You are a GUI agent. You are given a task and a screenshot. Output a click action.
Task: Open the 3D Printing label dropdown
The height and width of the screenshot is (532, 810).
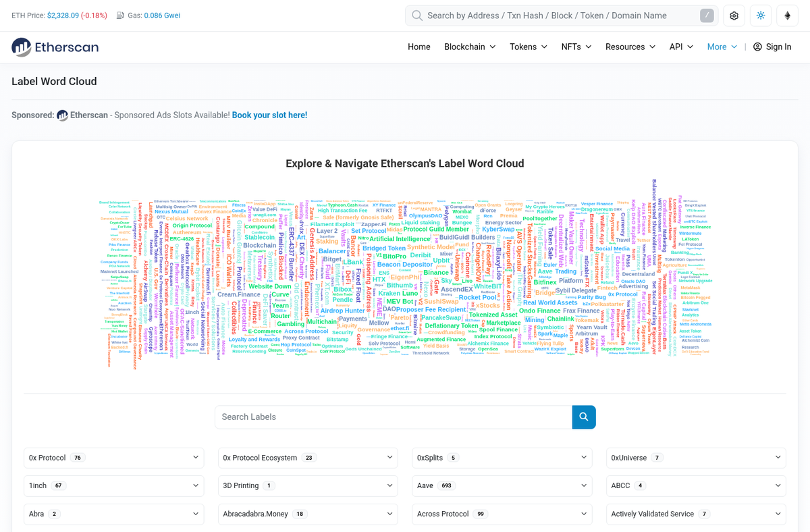(x=308, y=486)
